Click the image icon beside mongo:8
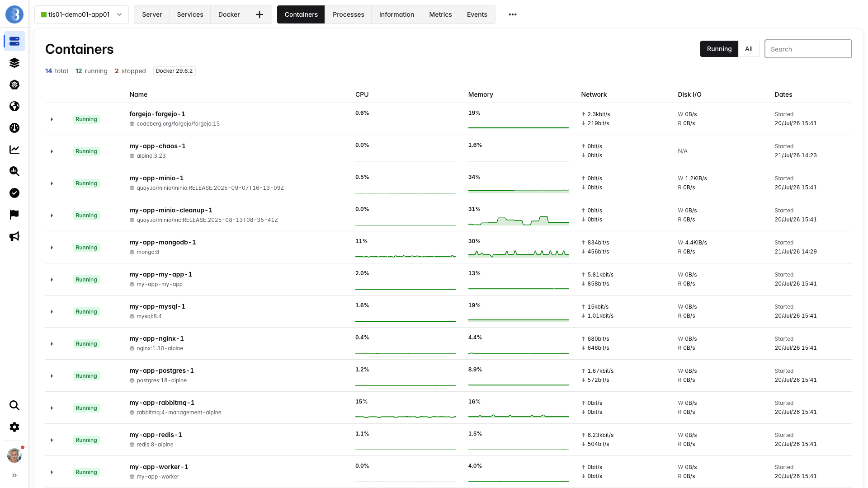The image size is (868, 488). click(132, 252)
